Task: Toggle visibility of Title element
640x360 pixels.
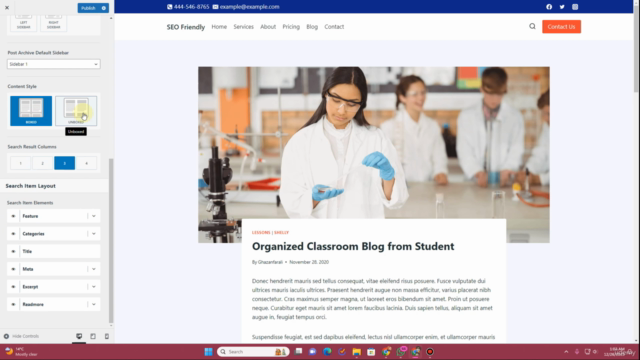Action: [13, 251]
